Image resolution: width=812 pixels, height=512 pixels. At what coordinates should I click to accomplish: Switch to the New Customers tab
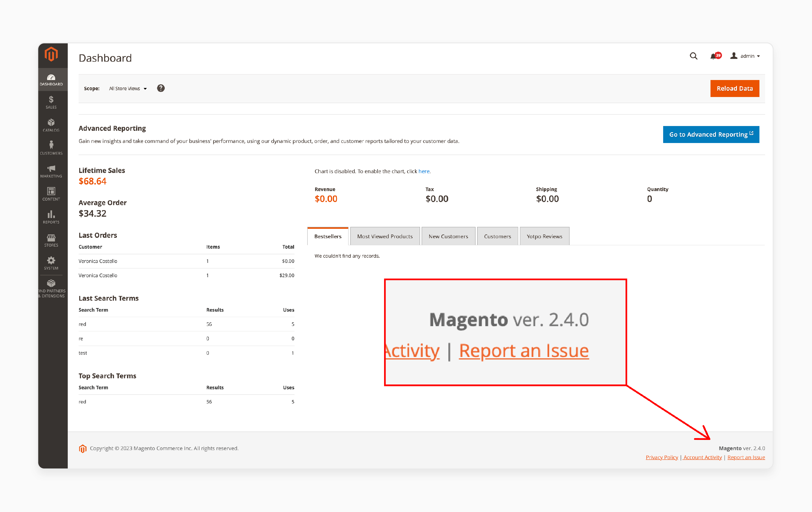point(448,236)
